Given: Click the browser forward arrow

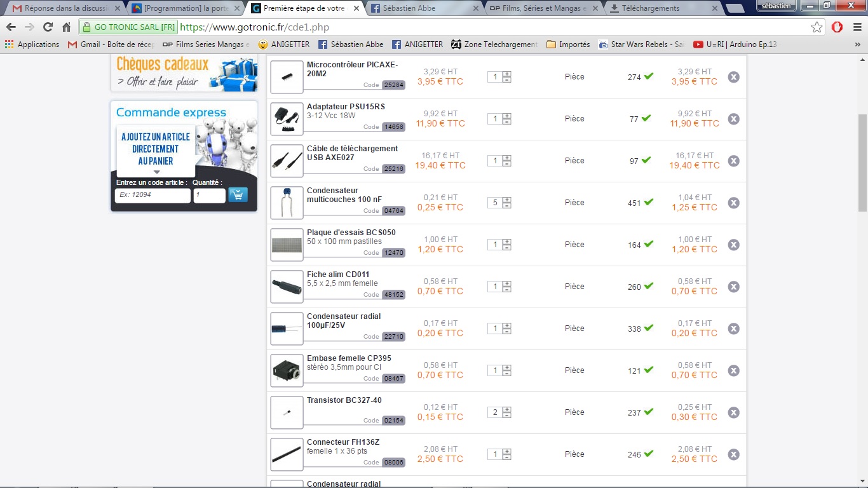Looking at the screenshot, I should pyautogui.click(x=29, y=27).
